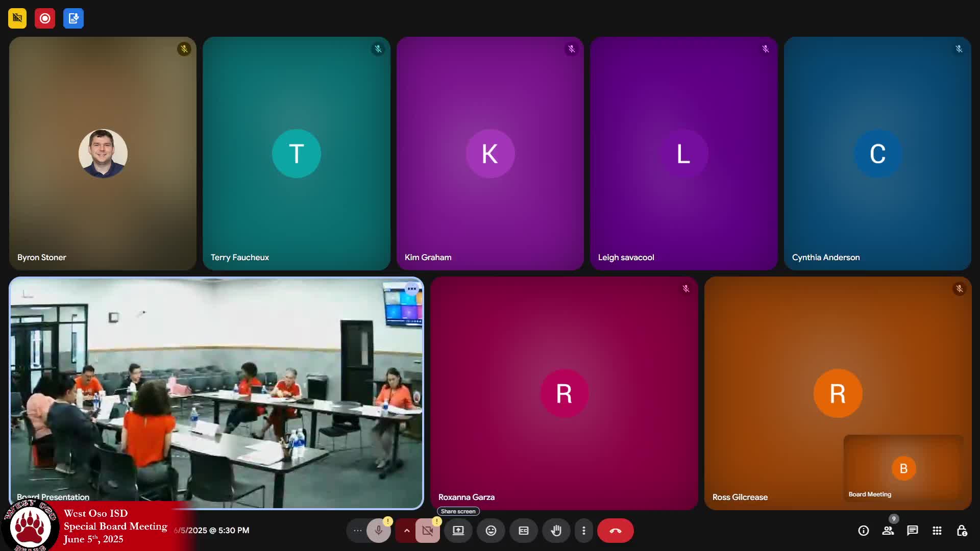
Task: Open the activities grid icon
Action: (937, 531)
